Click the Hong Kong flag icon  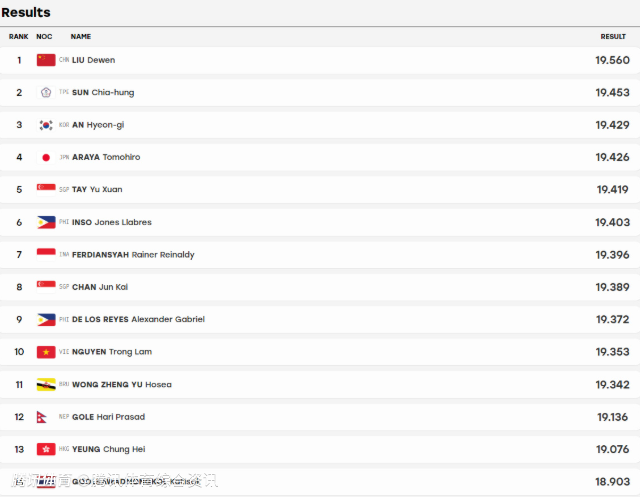46,449
